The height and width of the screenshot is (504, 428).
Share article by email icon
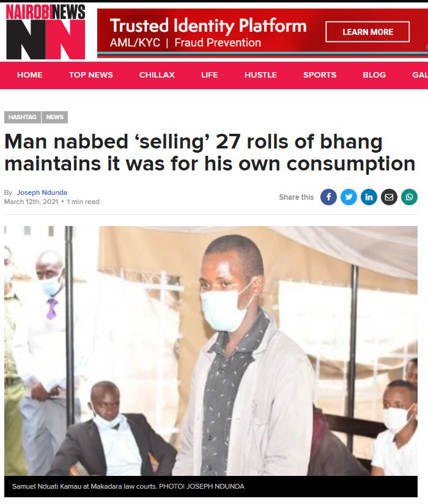click(389, 197)
